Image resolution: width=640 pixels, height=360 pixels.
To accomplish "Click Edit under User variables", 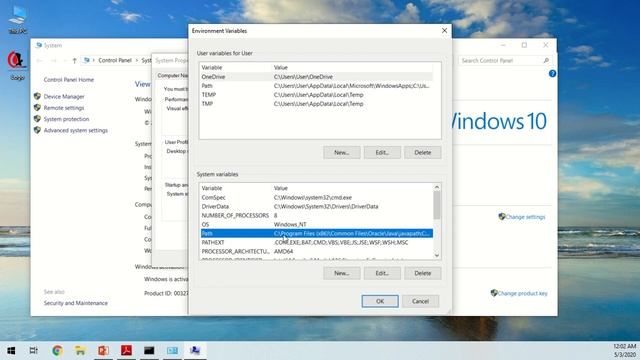I will [382, 152].
